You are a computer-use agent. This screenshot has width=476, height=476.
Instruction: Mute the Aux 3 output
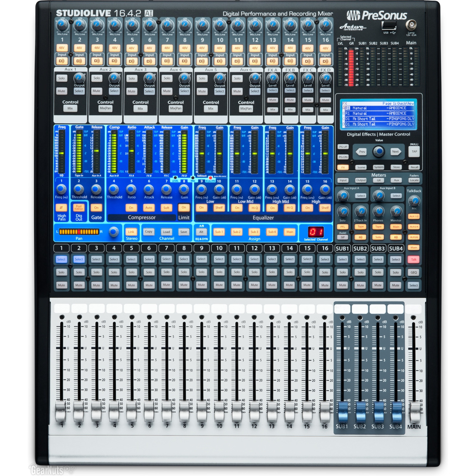pos(131,91)
